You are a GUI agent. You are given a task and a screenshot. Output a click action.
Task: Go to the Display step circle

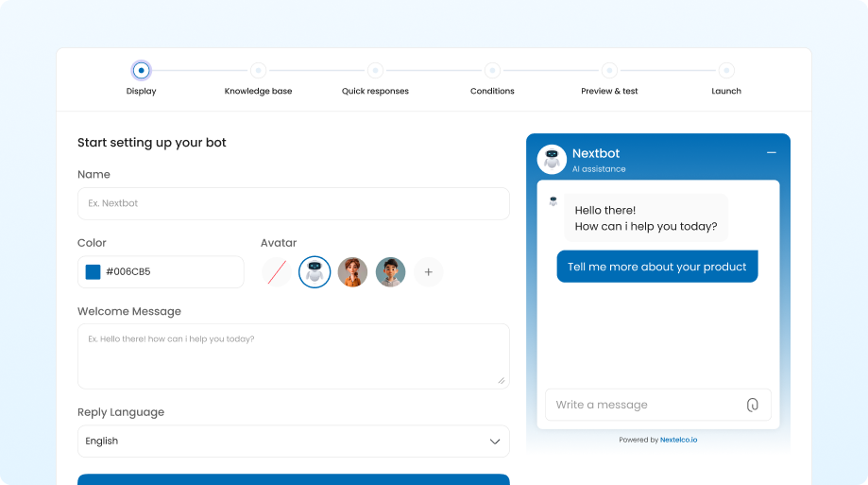click(141, 70)
